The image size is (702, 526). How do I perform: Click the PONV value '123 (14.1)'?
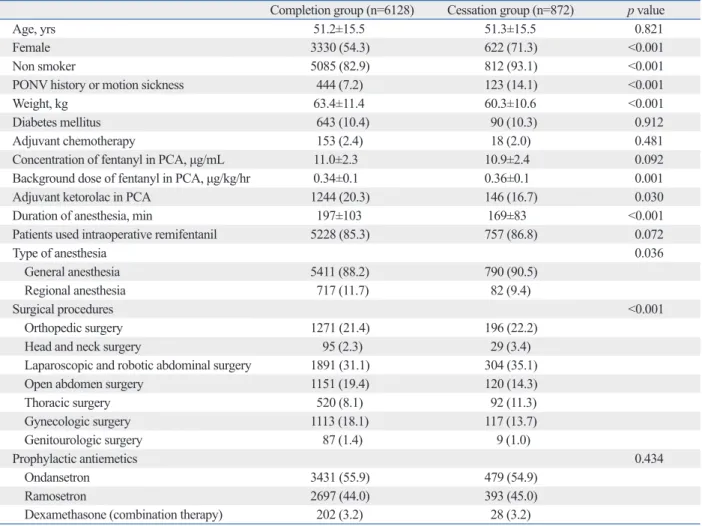pos(510,85)
